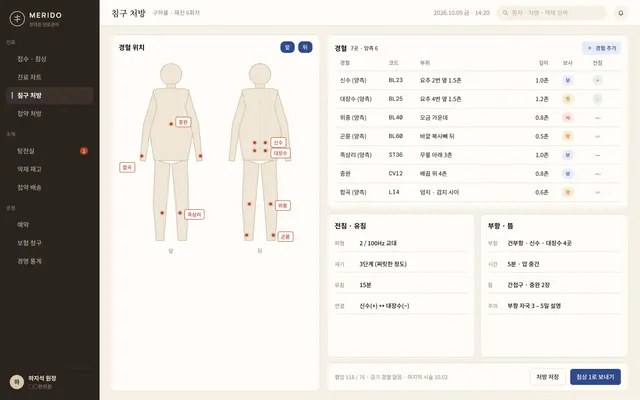Click the CV12 code cell
The image size is (640, 400).
click(x=396, y=173)
